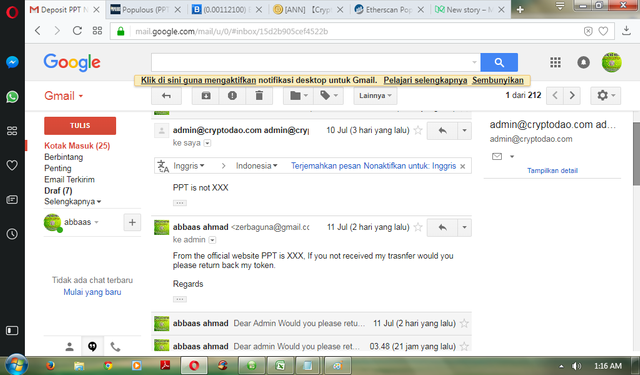Close the translation bar

click(x=462, y=166)
